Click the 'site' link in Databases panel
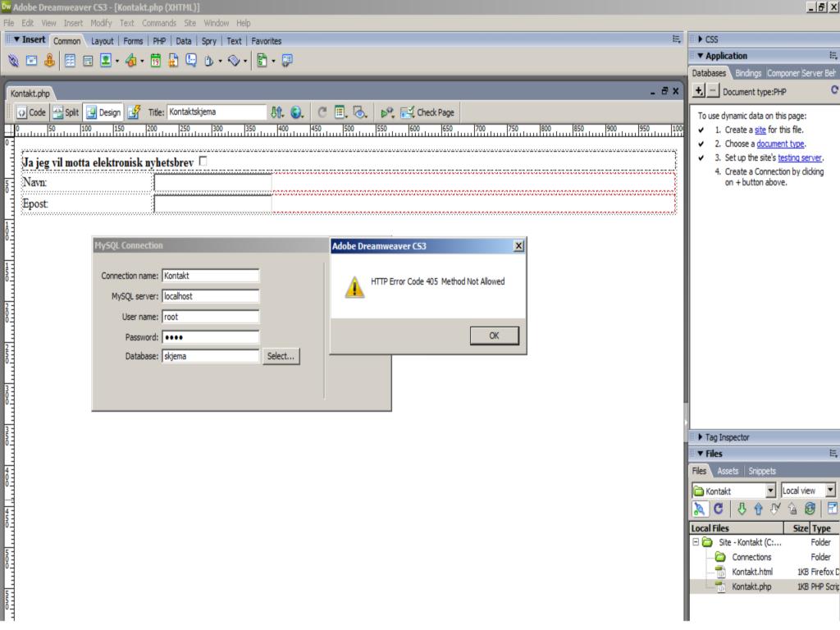 [x=760, y=130]
